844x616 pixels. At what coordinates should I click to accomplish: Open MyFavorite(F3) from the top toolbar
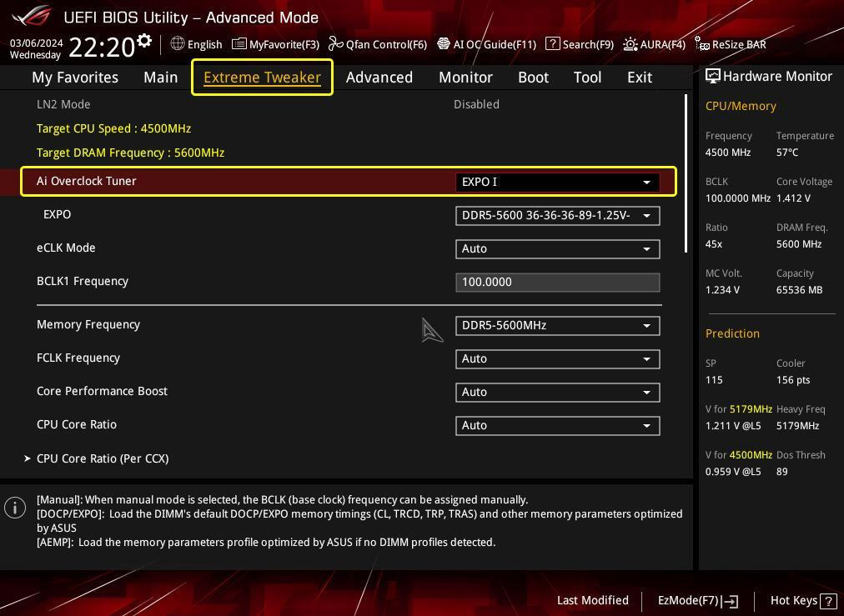coord(275,44)
